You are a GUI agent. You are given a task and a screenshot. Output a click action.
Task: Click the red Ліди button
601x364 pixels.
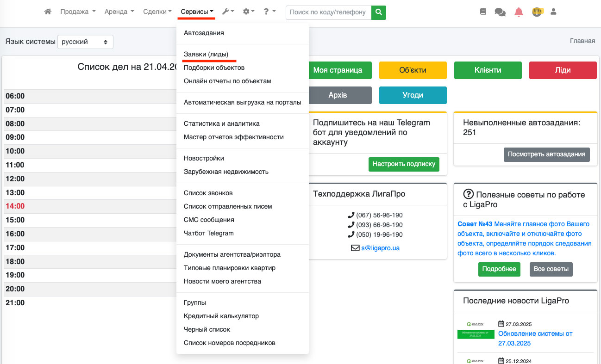(x=563, y=70)
